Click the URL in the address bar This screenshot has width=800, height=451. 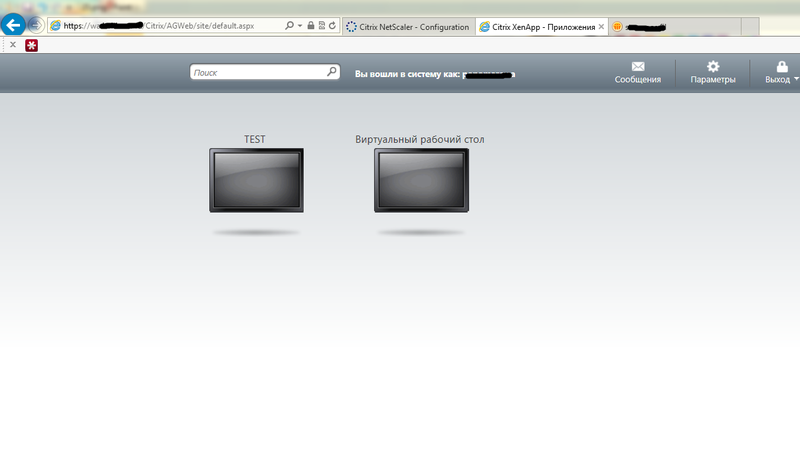(159, 26)
